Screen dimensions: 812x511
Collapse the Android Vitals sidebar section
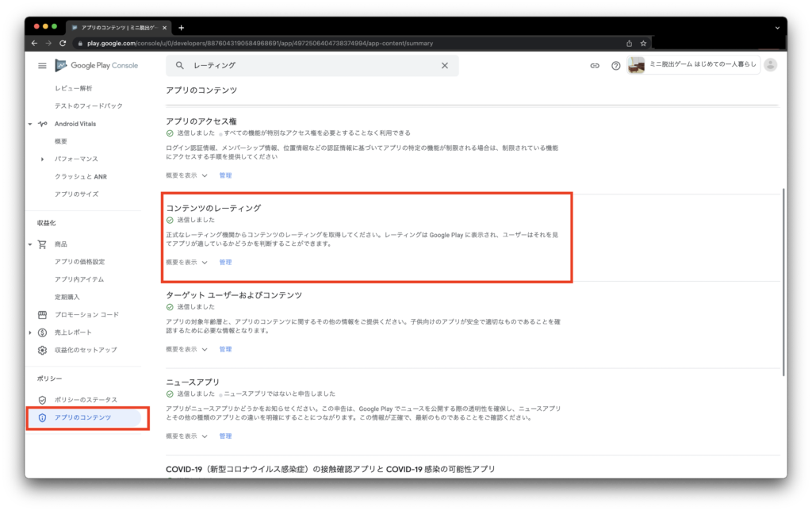click(30, 124)
